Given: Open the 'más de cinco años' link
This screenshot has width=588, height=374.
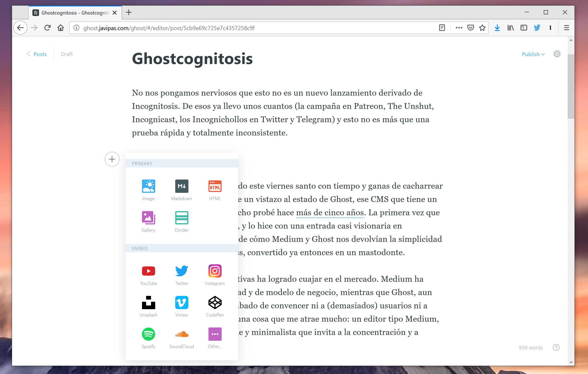Looking at the screenshot, I should coord(330,213).
